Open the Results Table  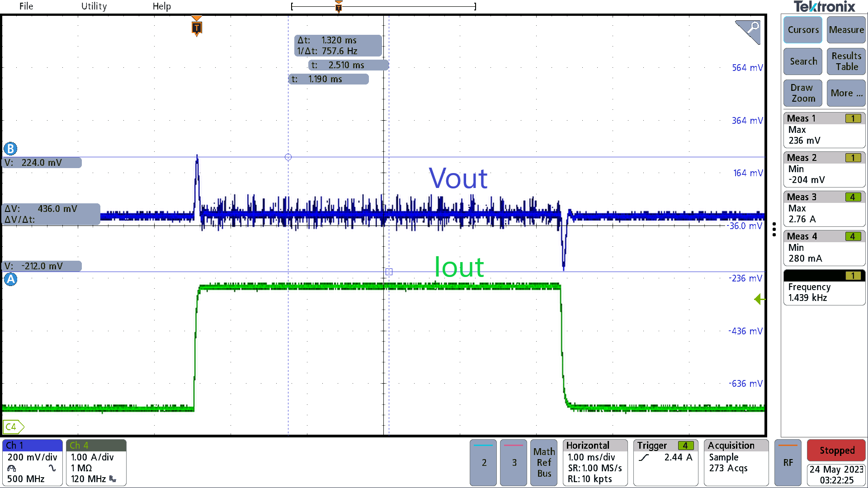[x=846, y=61]
